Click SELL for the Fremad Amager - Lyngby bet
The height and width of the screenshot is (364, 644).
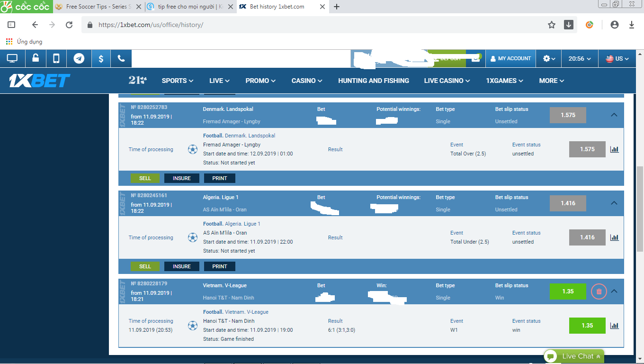145,178
